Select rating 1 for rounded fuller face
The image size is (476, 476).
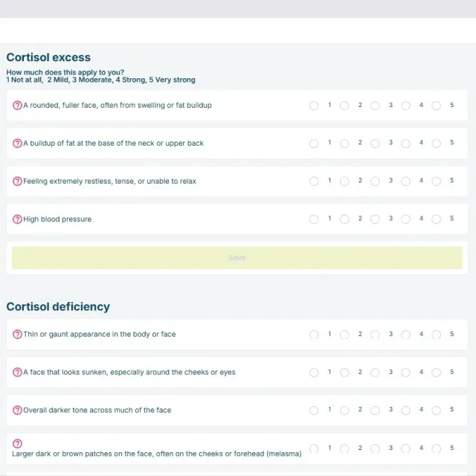[314, 106]
